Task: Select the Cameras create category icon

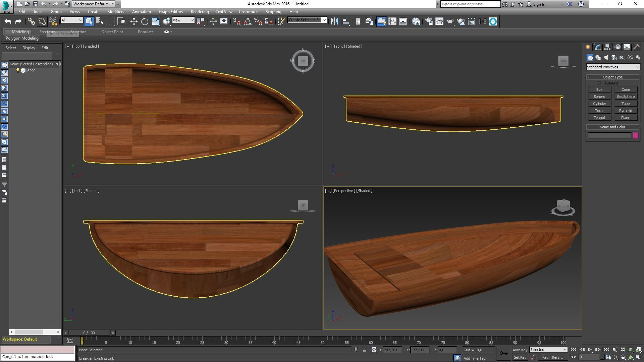Action: [614, 58]
